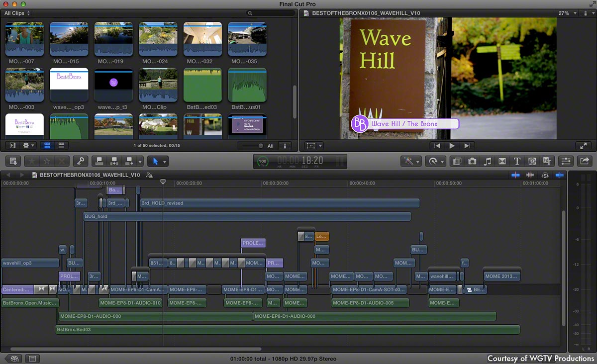Click the timeline horizontal scrollbar
597x364 pixels.
coord(136,349)
